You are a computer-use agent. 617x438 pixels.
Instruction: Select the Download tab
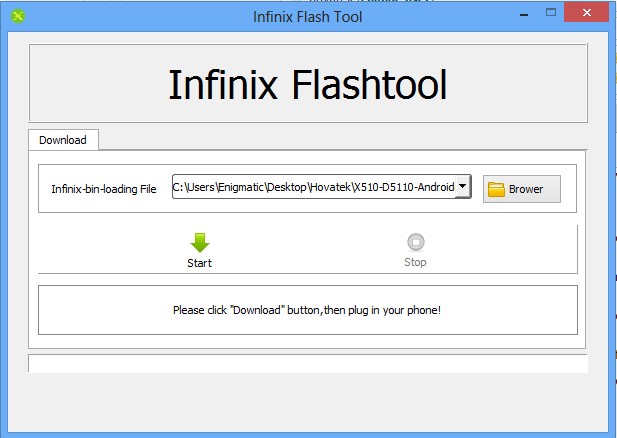pyautogui.click(x=63, y=140)
